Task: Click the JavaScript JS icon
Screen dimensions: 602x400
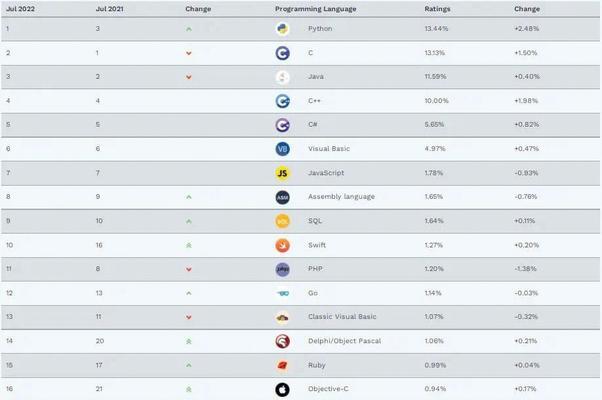Action: pos(282,172)
